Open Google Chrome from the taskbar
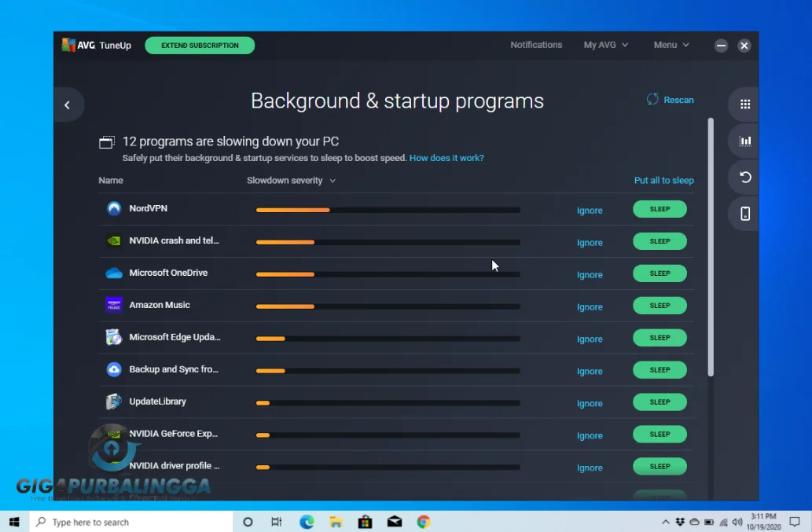The image size is (812, 532). tap(423, 521)
